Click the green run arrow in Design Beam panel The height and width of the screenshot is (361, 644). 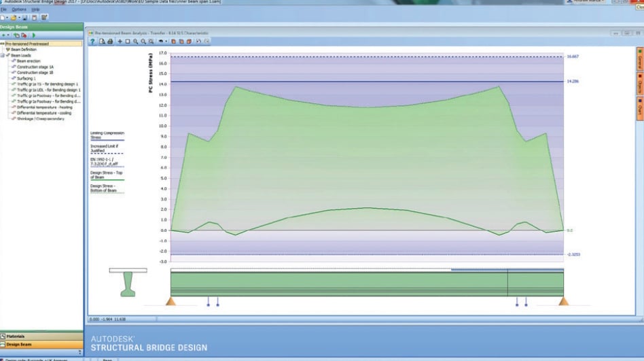34,35
